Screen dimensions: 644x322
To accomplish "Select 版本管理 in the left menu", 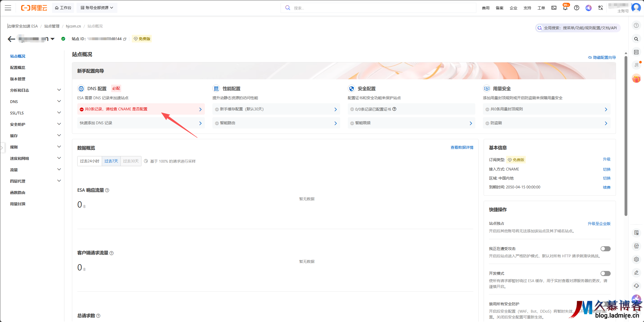I will pyautogui.click(x=18, y=79).
